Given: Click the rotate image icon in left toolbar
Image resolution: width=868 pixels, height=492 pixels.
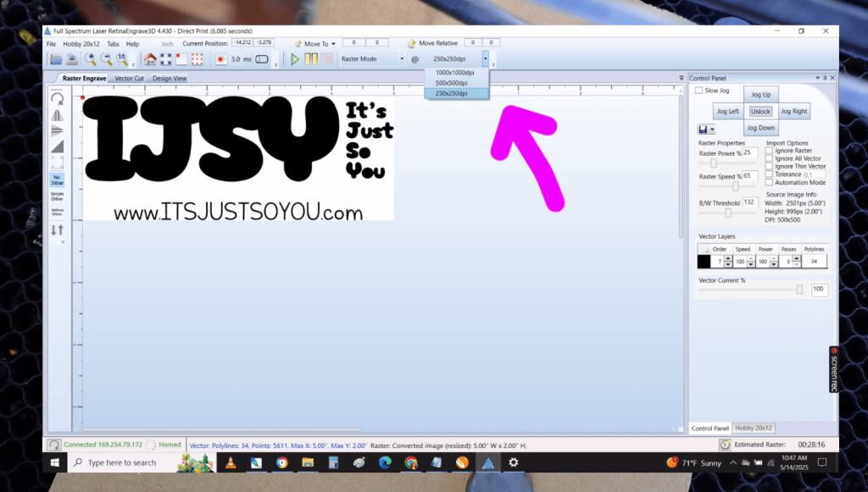Looking at the screenshot, I should pos(58,98).
